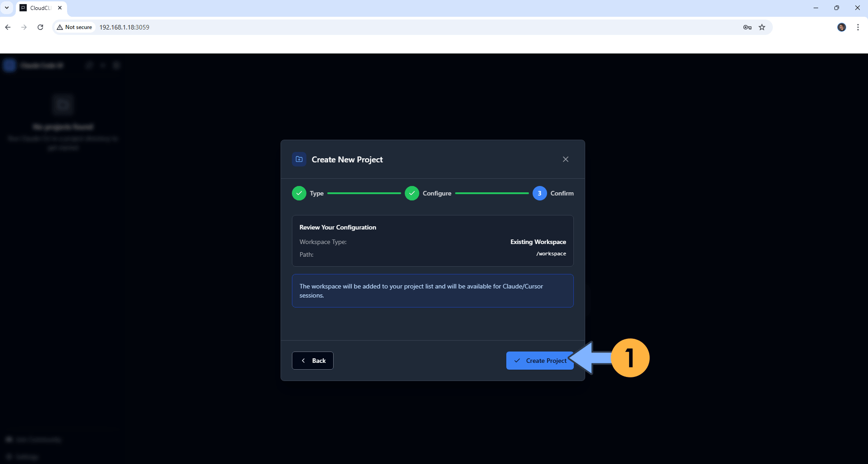Open the browser profile avatar menu

(x=842, y=27)
